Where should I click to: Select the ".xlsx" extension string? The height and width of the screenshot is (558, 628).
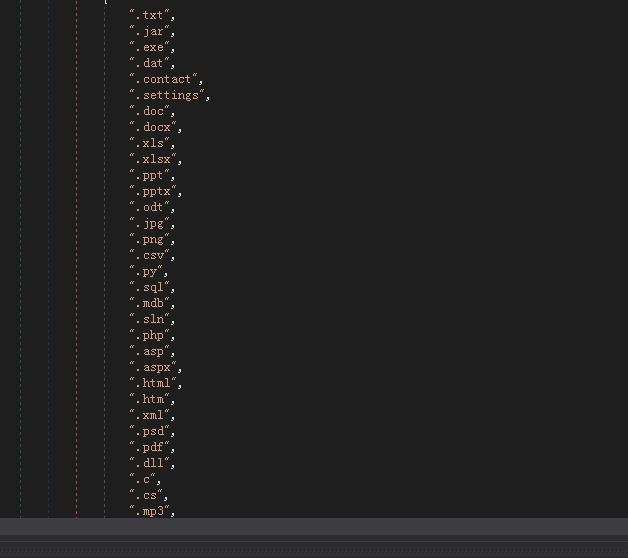pos(153,160)
